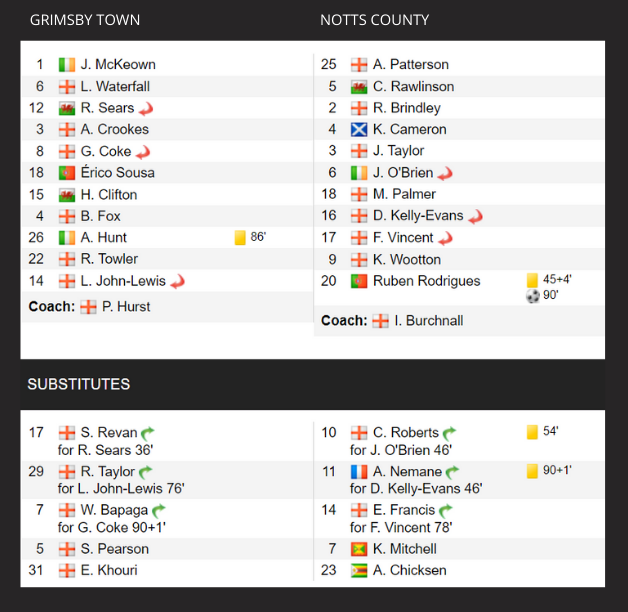Click the green arrow beside W. Bapaga
628x612 pixels.
(x=158, y=511)
